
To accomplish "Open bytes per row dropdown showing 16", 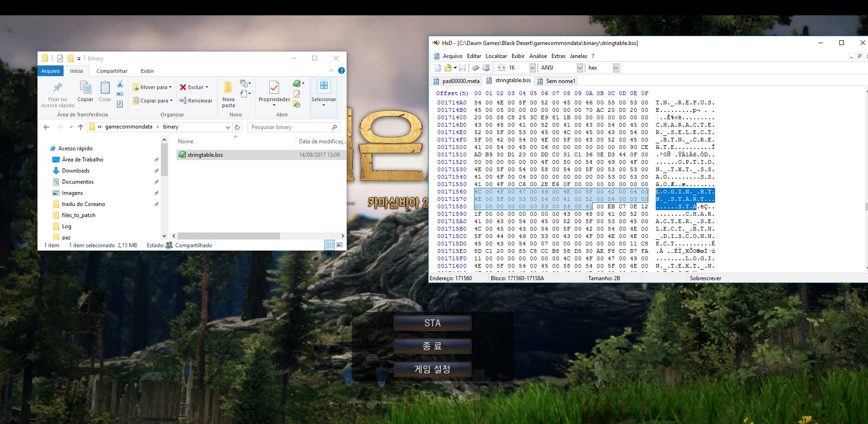I will [532, 68].
